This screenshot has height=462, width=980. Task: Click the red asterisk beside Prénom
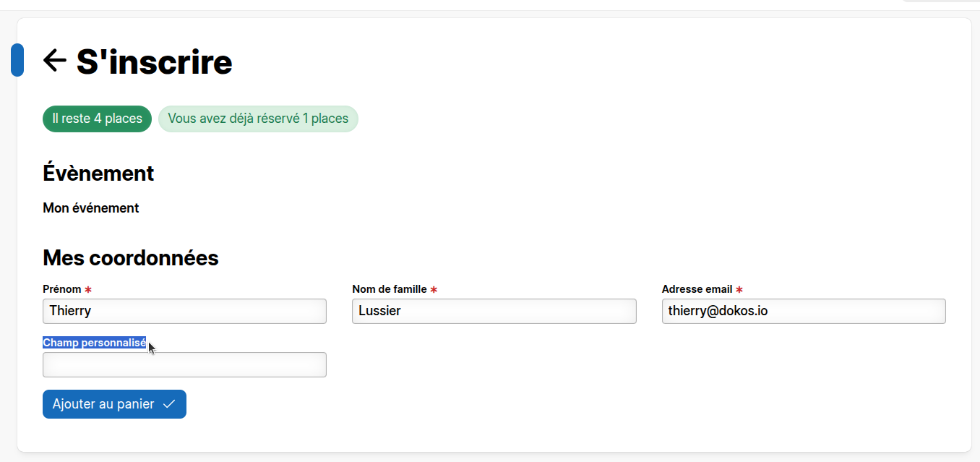[88, 290]
